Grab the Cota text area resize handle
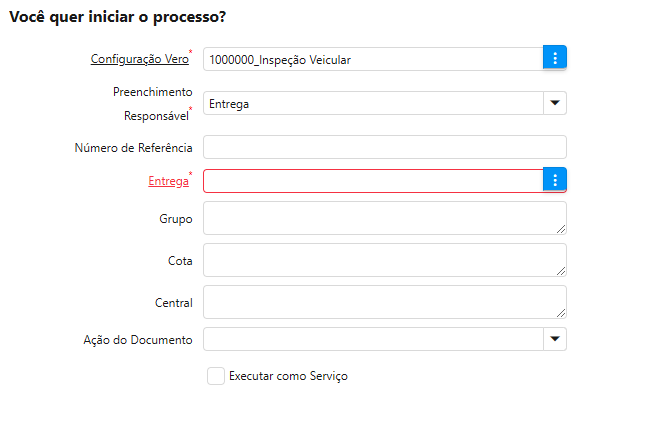This screenshot has height=422, width=663. pyautogui.click(x=561, y=271)
